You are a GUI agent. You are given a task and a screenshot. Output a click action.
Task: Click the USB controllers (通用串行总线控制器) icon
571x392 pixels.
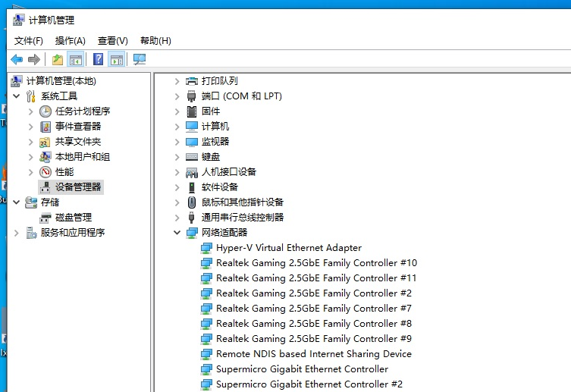click(192, 218)
